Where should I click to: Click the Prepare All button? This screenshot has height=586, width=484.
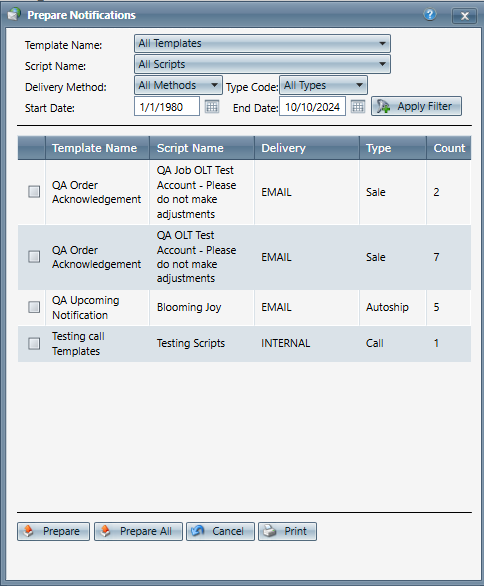tap(138, 531)
